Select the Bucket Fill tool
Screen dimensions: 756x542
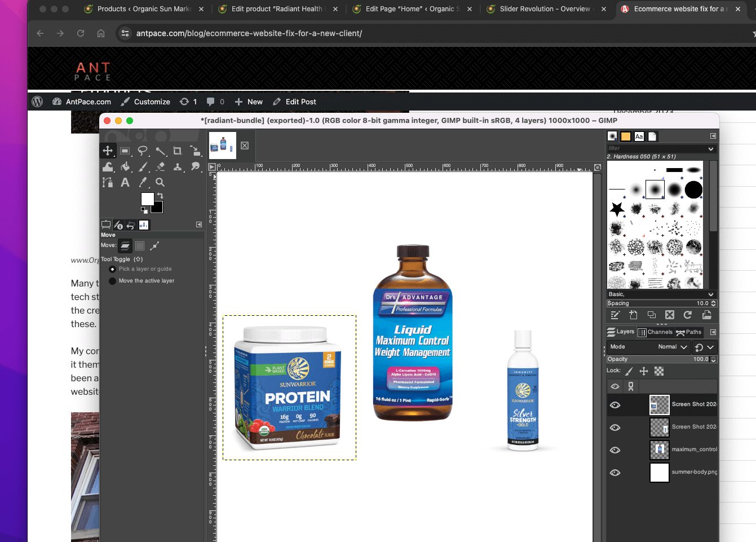tap(125, 166)
